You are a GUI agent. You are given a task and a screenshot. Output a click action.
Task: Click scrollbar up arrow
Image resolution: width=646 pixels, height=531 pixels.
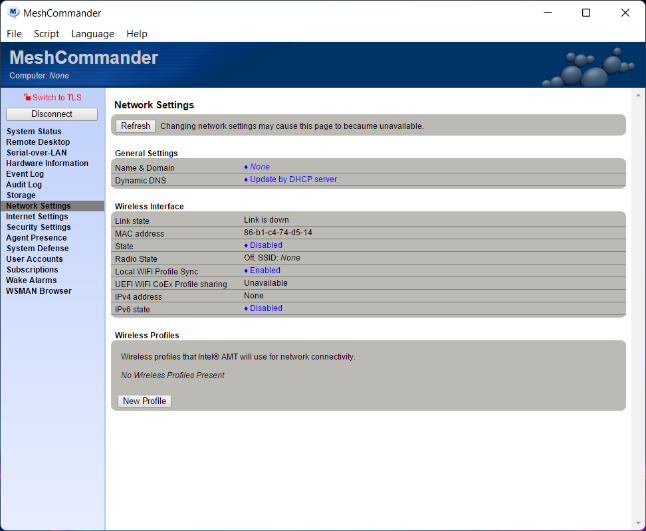click(638, 95)
